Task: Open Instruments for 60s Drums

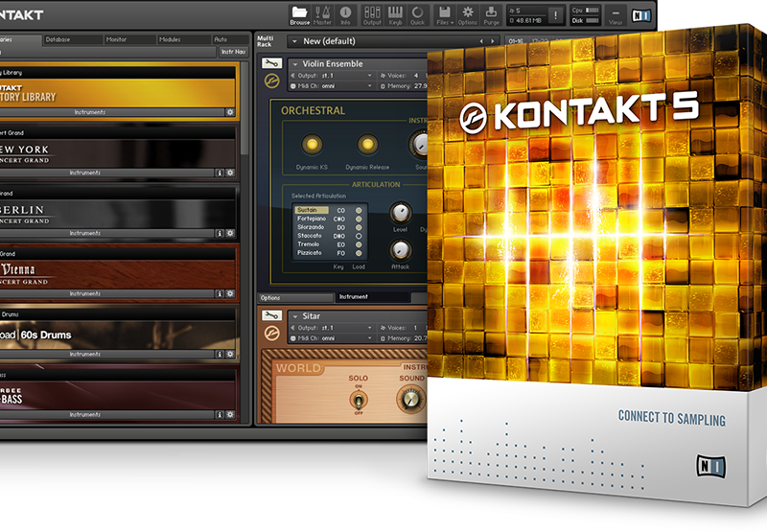Action: click(85, 354)
